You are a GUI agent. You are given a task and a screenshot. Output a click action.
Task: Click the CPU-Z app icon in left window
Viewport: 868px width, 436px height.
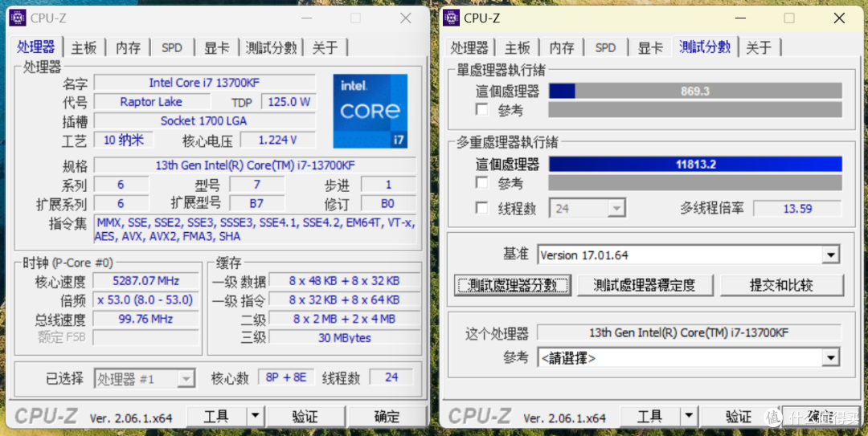18,18
